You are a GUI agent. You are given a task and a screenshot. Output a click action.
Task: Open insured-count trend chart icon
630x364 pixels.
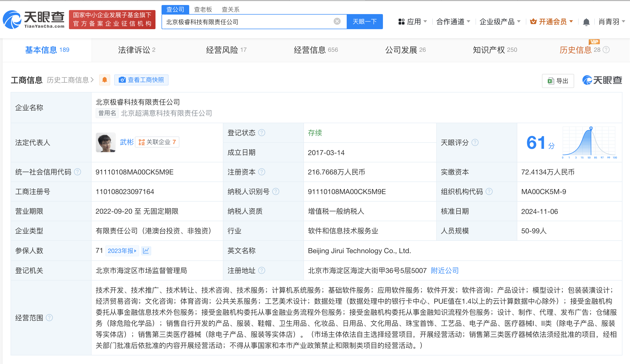tap(146, 251)
